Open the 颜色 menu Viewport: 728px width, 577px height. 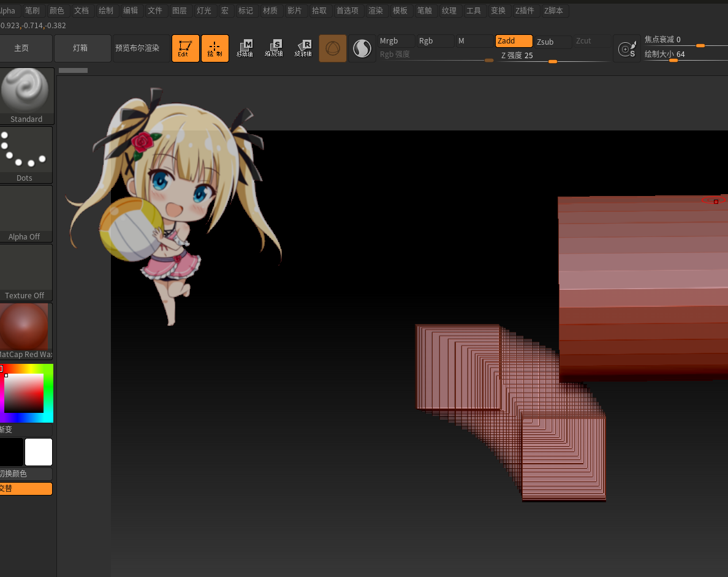(x=57, y=10)
